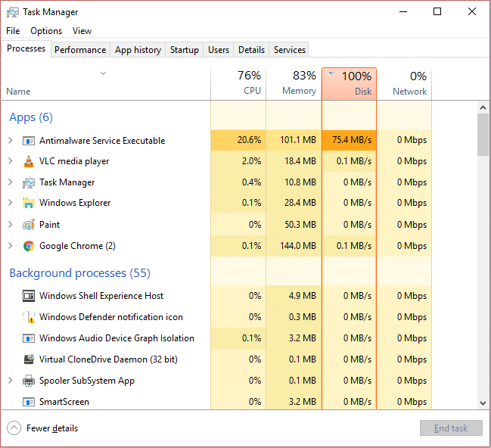Expand the Paint process row
Screen dimensions: 491x448
point(11,224)
